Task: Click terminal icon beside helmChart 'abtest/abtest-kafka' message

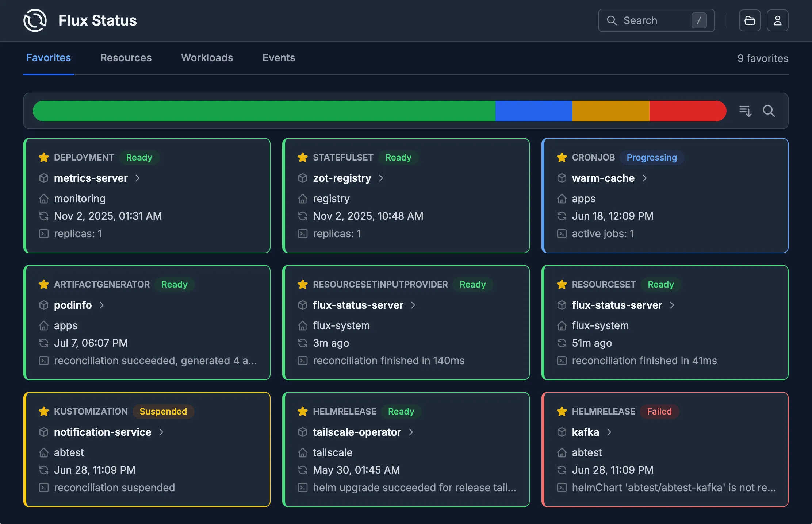Action: [562, 488]
